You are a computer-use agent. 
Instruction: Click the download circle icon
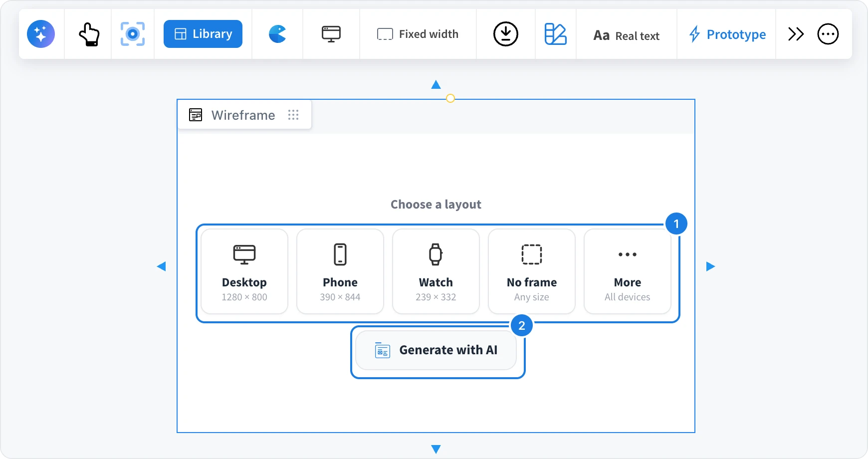pos(506,34)
